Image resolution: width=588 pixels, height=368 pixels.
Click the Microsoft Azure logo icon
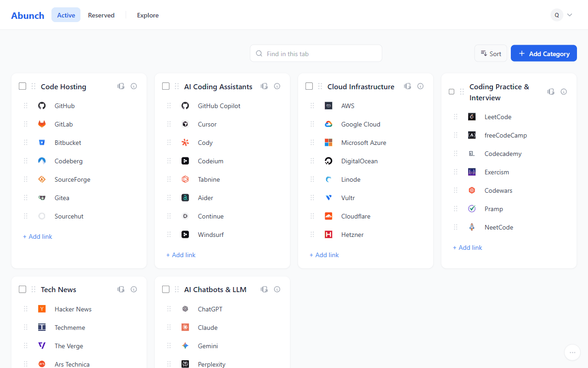(x=328, y=143)
